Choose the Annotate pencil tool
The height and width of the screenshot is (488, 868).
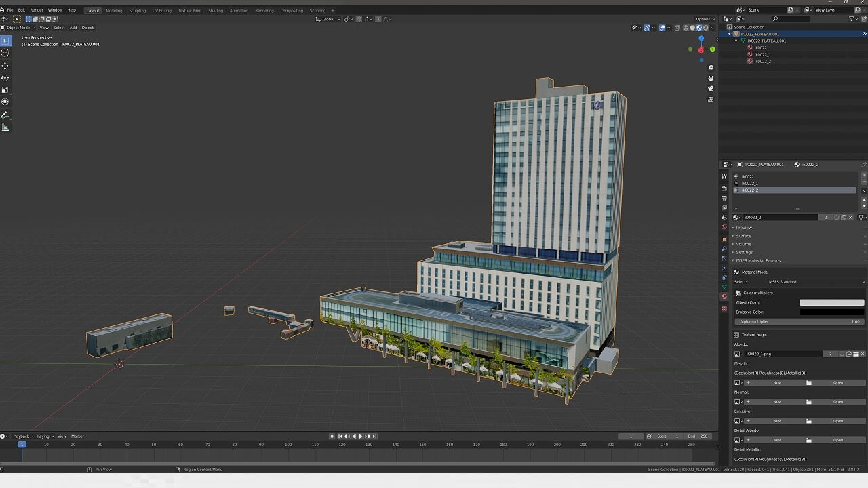5,115
